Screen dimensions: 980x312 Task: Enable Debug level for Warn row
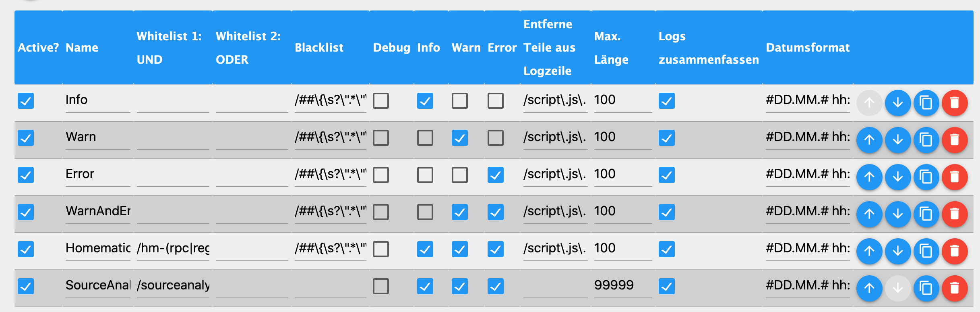(x=381, y=138)
